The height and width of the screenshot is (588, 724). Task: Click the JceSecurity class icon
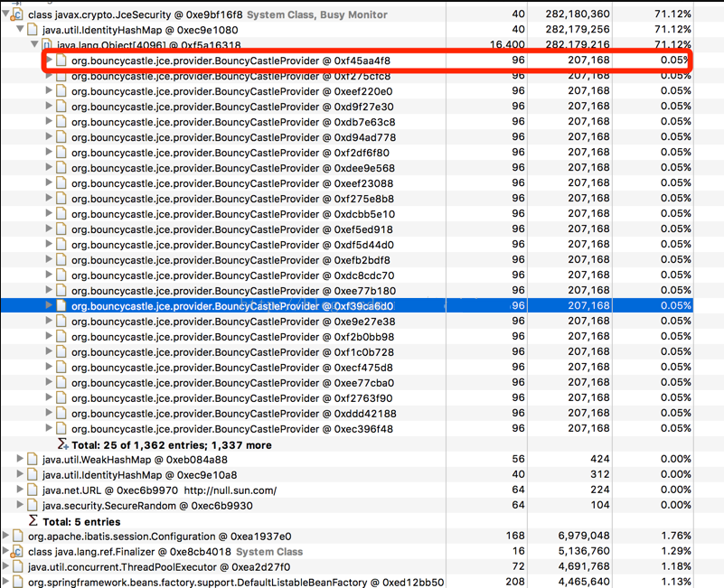click(17, 14)
